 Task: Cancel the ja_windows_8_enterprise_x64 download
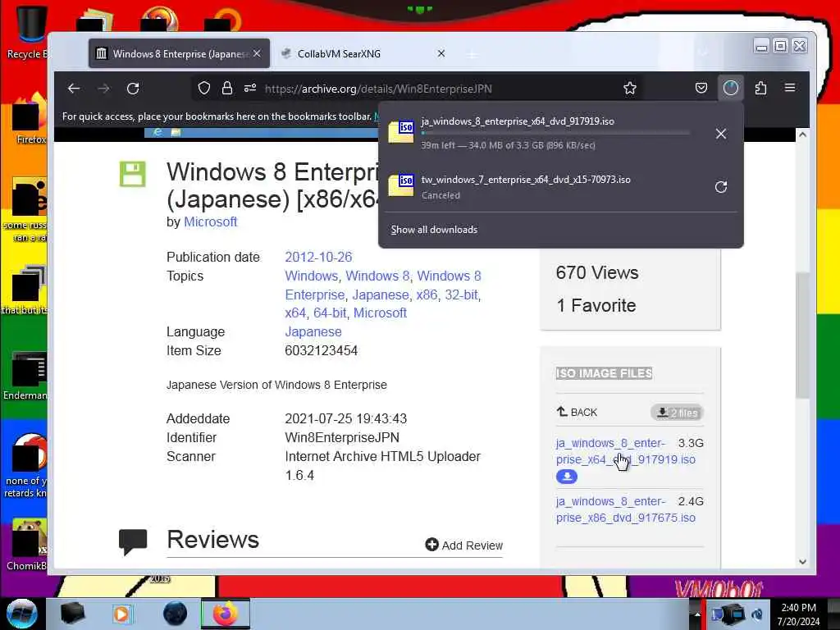point(721,134)
